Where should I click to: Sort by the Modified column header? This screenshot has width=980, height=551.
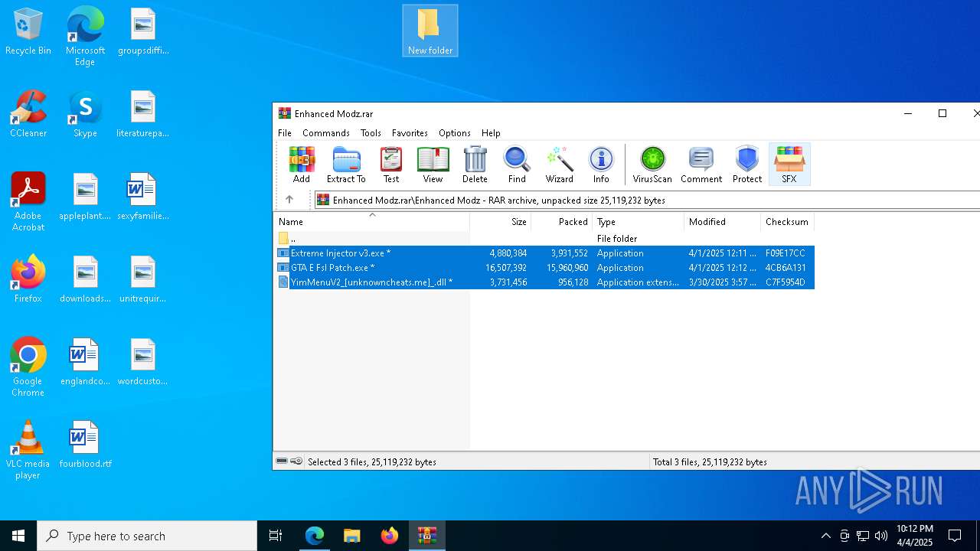point(723,221)
